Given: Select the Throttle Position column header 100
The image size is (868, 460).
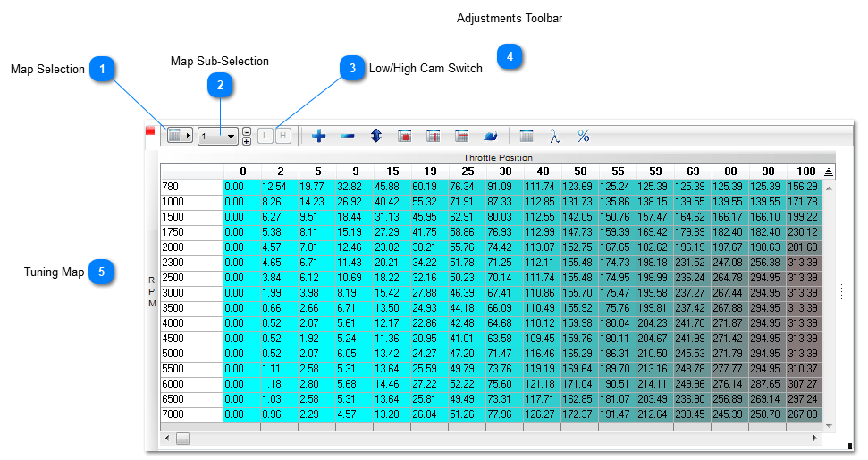Looking at the screenshot, I should click(805, 171).
